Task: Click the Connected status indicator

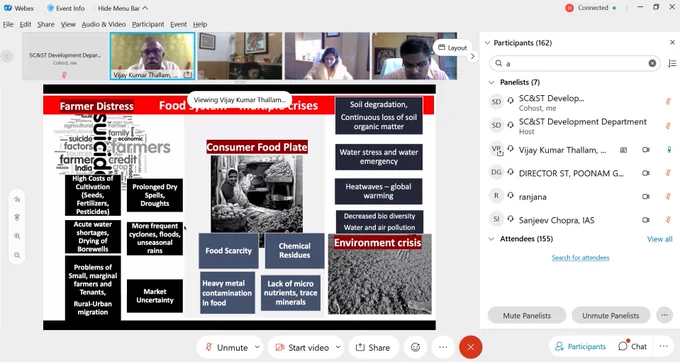Action: tap(591, 8)
